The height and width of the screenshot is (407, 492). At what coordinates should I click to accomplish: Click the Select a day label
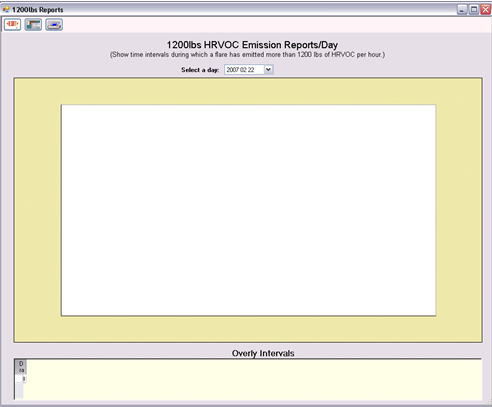[x=200, y=70]
